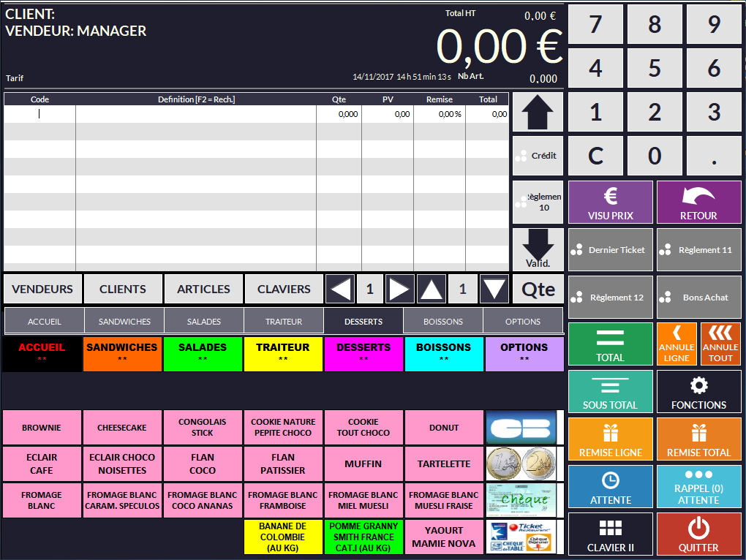Screen dimensions: 746x560
Task: Select the euro coins cash payment icon
Action: (x=521, y=463)
